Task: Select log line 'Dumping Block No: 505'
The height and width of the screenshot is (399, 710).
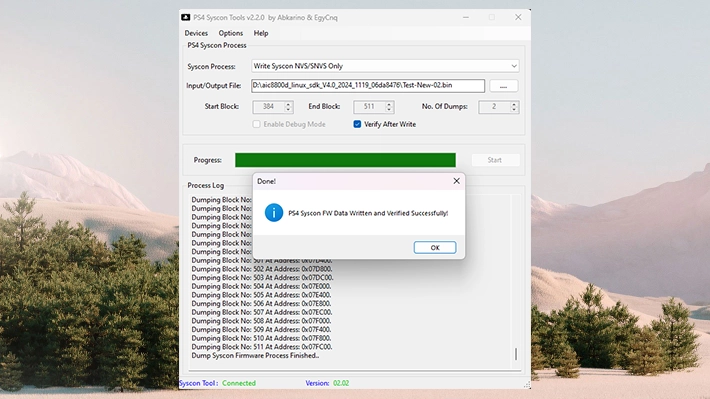Action: coord(261,295)
